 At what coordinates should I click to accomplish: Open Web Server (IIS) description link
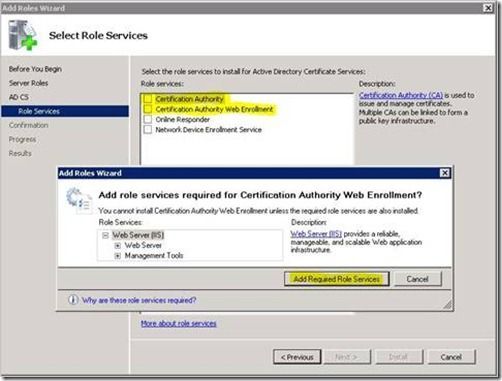click(x=316, y=234)
